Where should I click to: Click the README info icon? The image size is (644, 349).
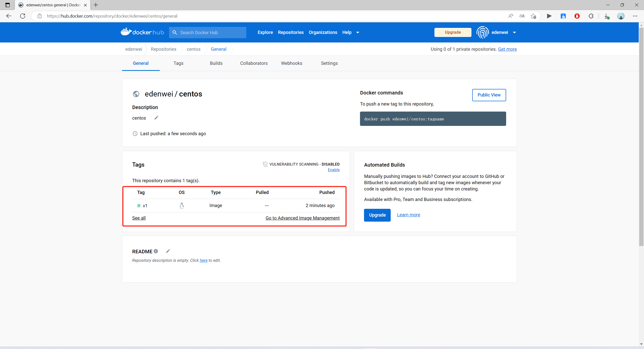click(156, 251)
